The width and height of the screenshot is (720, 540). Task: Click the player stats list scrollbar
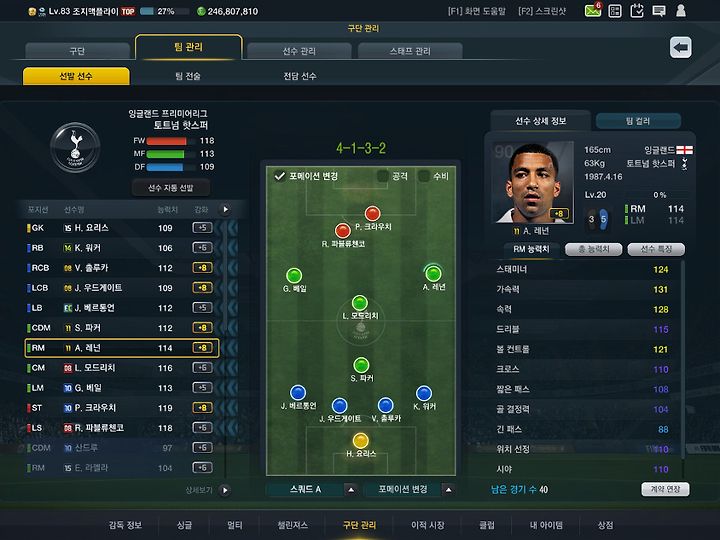pyautogui.click(x=683, y=358)
